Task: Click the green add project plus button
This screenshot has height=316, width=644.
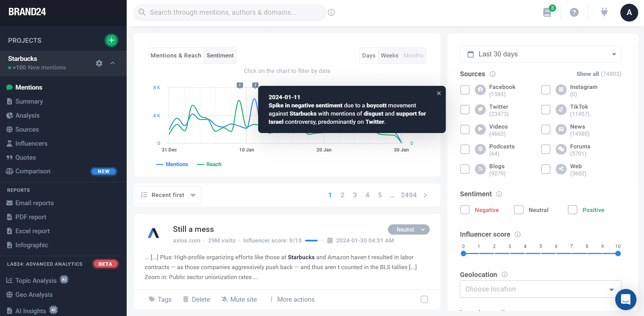Action: coord(111,40)
